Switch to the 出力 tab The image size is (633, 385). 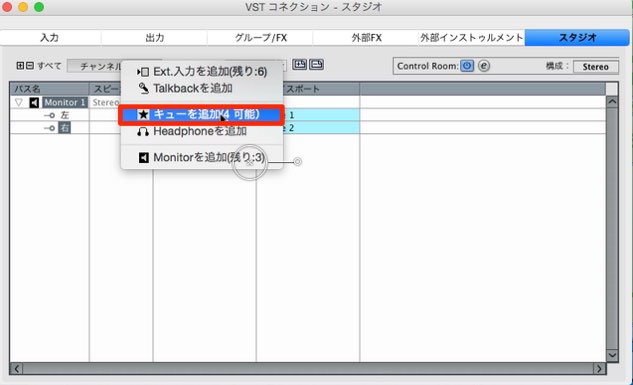click(155, 38)
